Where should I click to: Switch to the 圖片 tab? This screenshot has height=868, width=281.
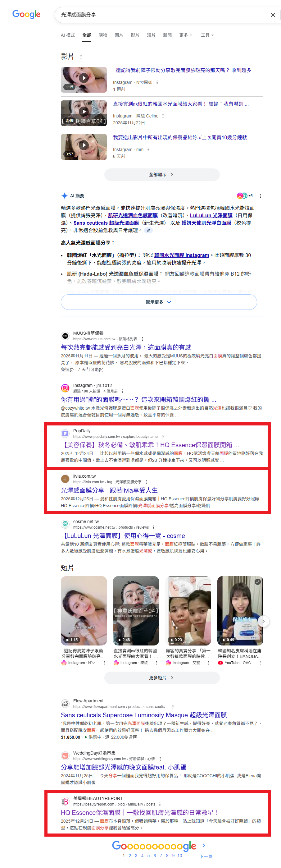pyautogui.click(x=119, y=35)
